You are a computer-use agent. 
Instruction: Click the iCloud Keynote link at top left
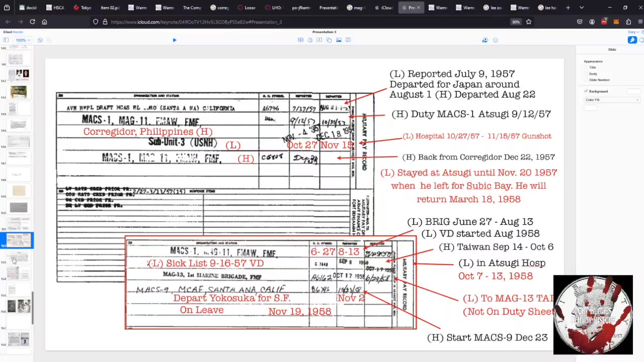(x=13, y=32)
